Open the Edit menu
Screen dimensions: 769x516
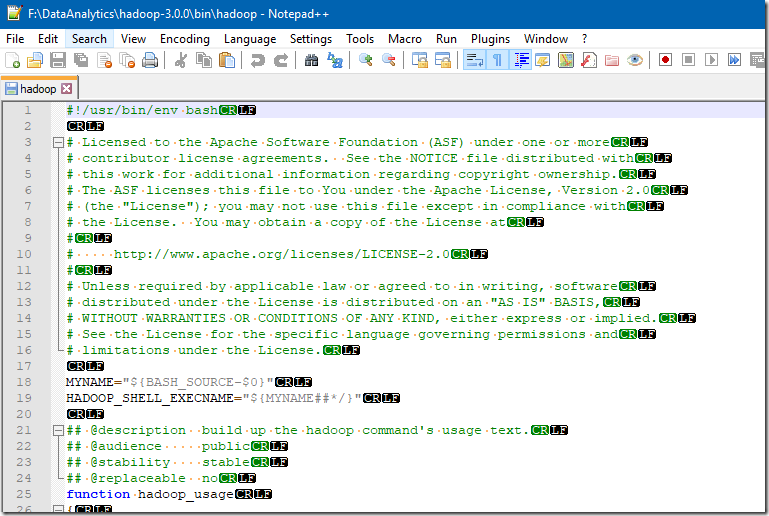pyautogui.click(x=48, y=39)
